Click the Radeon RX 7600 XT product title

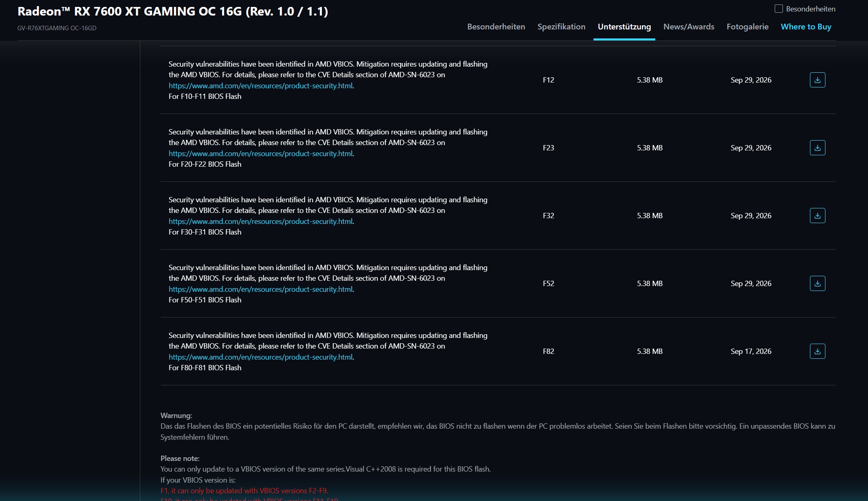tap(173, 11)
